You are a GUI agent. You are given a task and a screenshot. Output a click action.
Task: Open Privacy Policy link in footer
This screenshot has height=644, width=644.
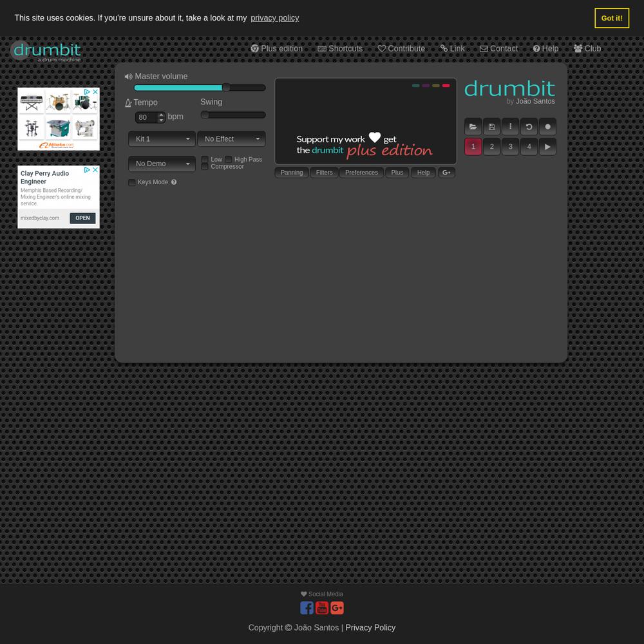click(370, 627)
